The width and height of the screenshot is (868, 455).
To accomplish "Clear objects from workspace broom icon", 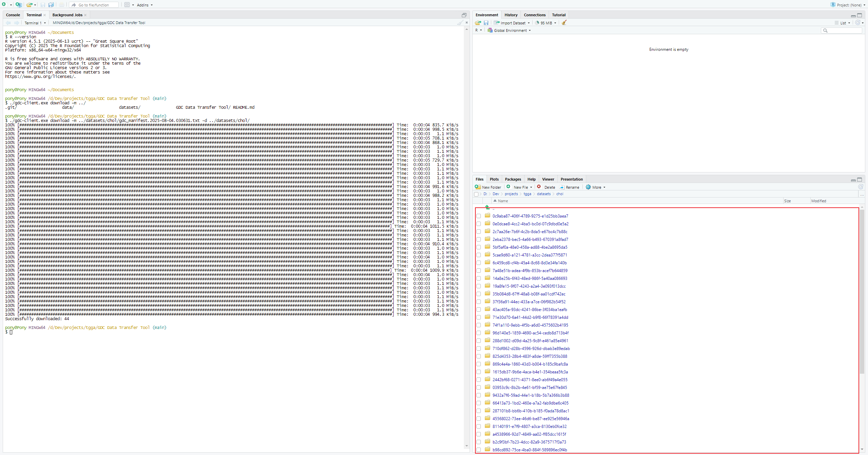I will pos(564,23).
